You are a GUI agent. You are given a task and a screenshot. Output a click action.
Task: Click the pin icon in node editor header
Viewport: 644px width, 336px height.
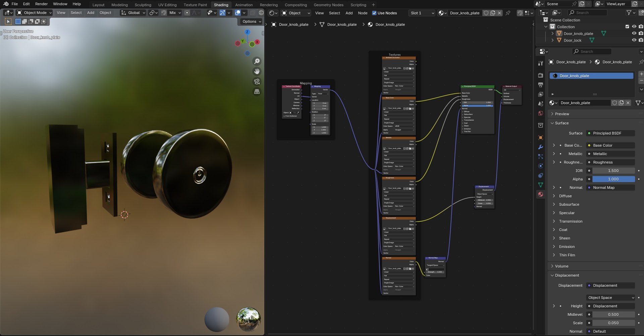point(508,13)
